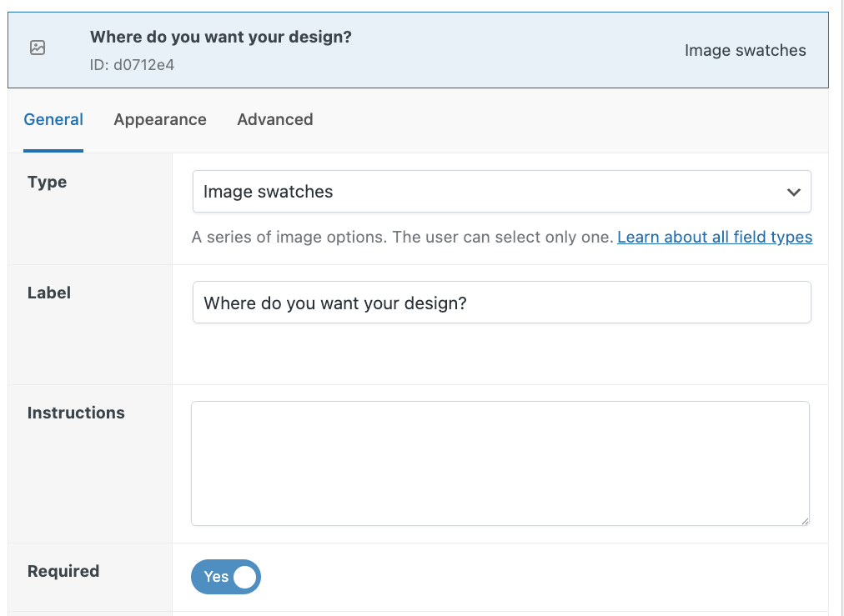The image size is (844, 616).
Task: Open the Learn about all field types link
Action: pos(714,237)
